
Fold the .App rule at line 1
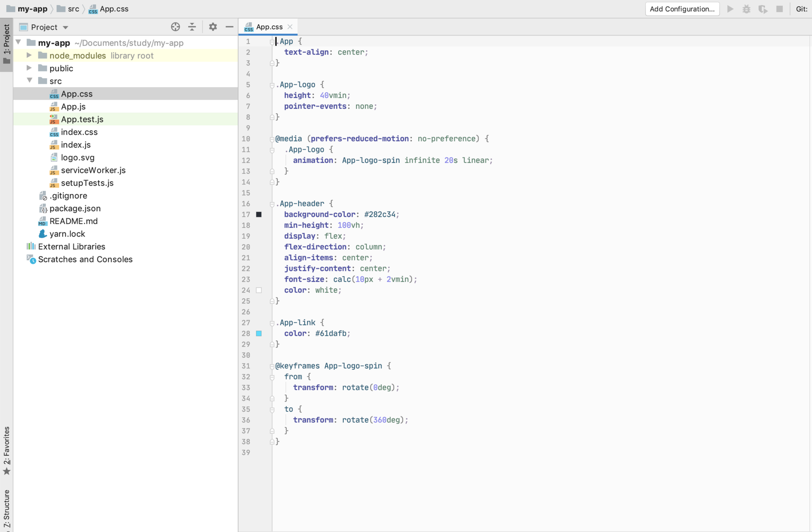click(x=272, y=41)
